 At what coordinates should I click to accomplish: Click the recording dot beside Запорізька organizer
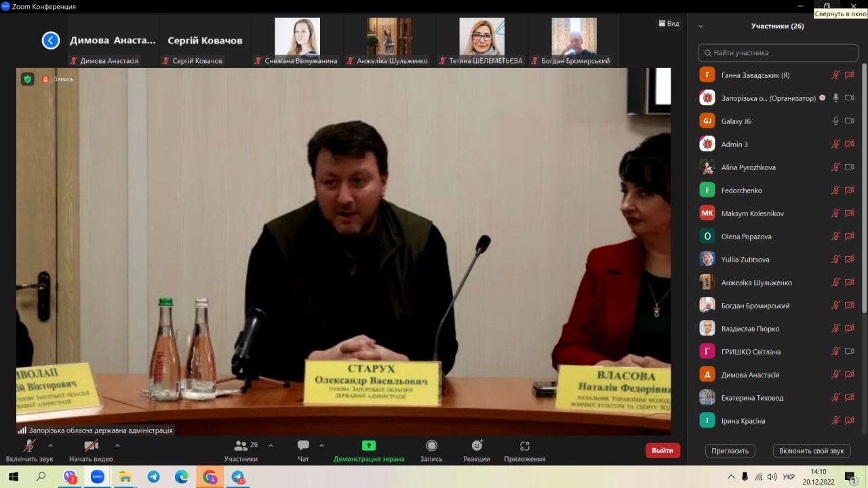pyautogui.click(x=823, y=98)
